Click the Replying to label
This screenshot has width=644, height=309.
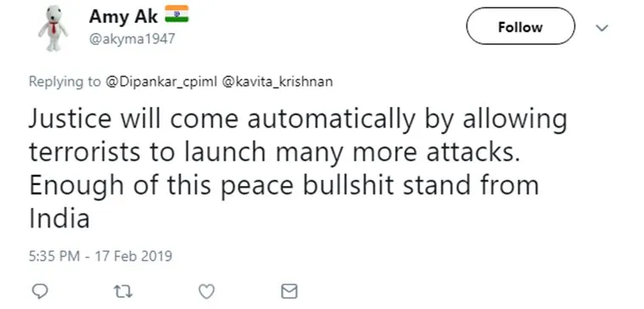(x=64, y=81)
